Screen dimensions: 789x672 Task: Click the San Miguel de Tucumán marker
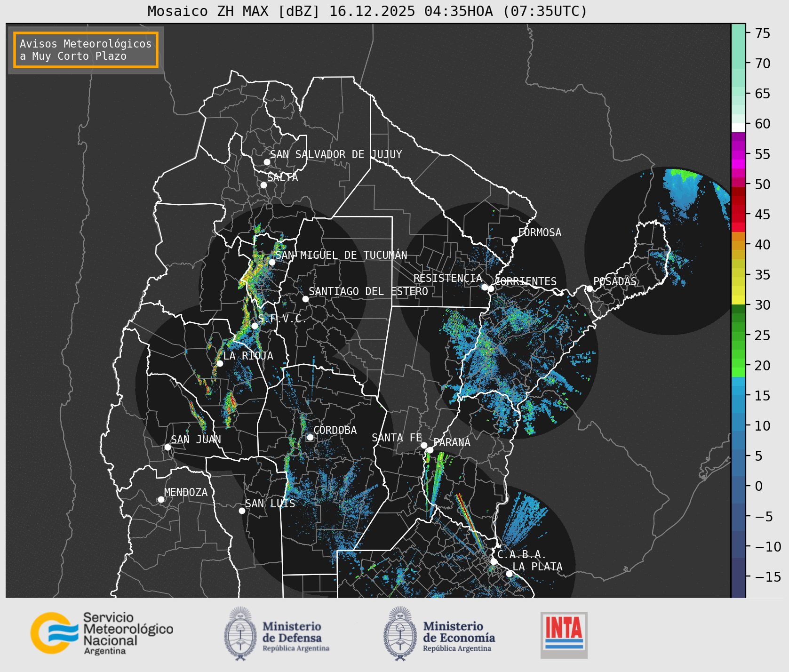pos(271,262)
